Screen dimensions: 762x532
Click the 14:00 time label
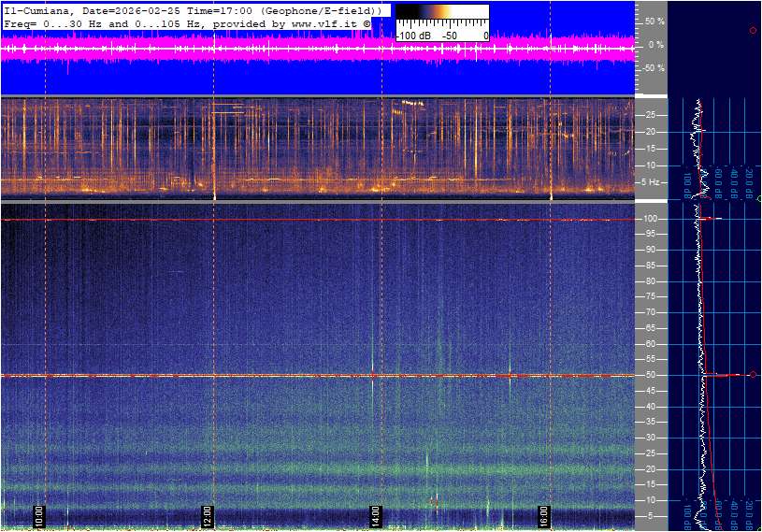375,515
